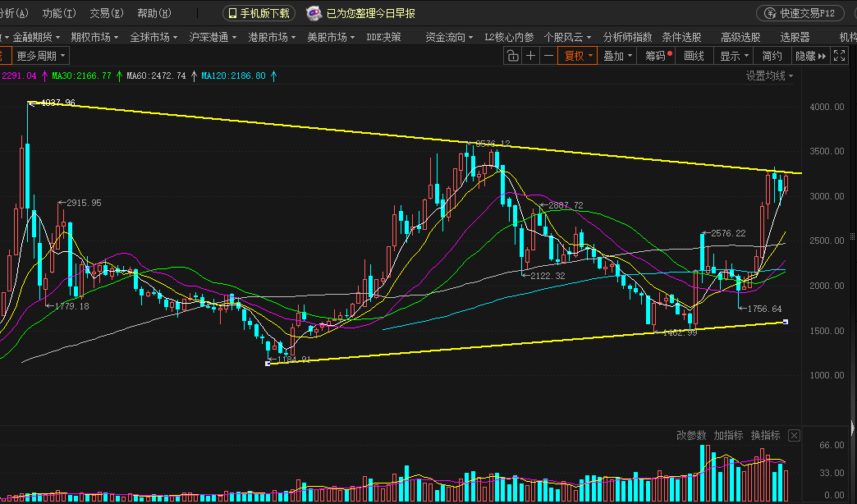Expand the 期权市场 menu
The image size is (857, 504).
[94, 37]
